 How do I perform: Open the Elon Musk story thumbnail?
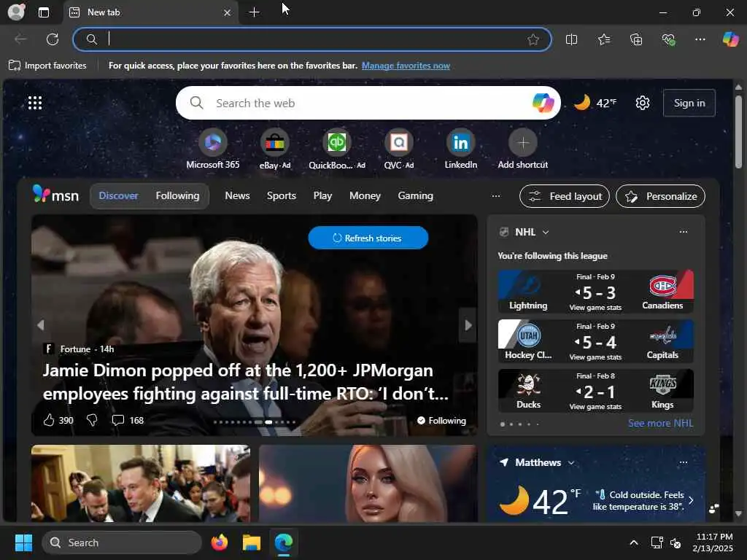pos(141,483)
